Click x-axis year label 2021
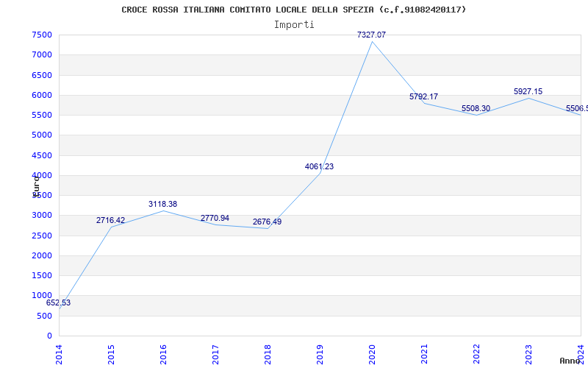588x368 pixels. [424, 355]
